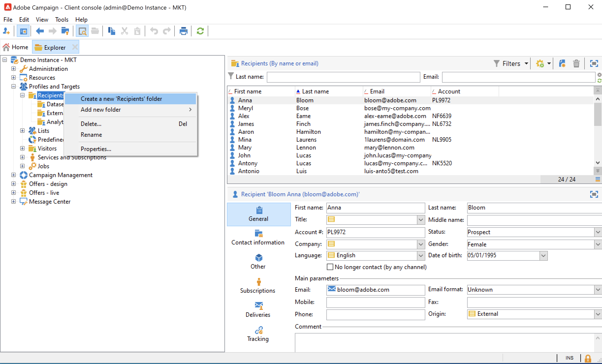
Task: Choose Create a new 'Recipients' folder
Action: [x=121, y=99]
